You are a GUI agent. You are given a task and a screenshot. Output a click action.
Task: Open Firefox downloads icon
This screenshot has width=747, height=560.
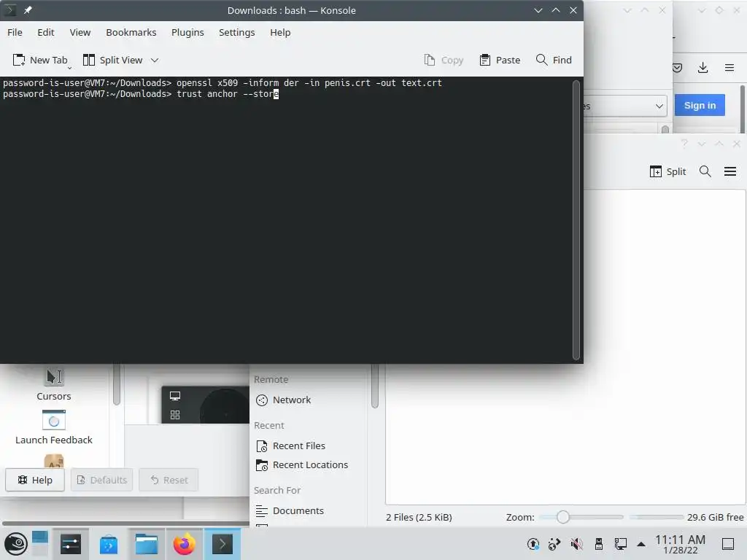(x=703, y=68)
